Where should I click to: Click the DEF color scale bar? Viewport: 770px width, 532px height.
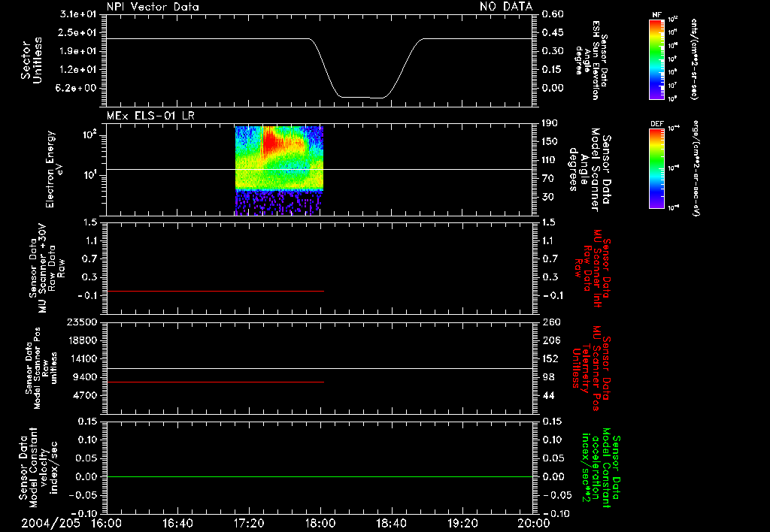(656, 168)
